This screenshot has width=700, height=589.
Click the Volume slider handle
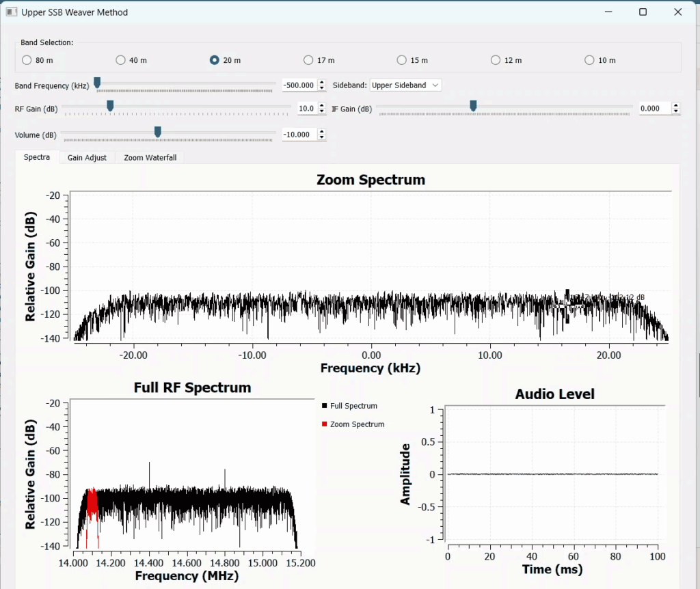click(x=157, y=132)
